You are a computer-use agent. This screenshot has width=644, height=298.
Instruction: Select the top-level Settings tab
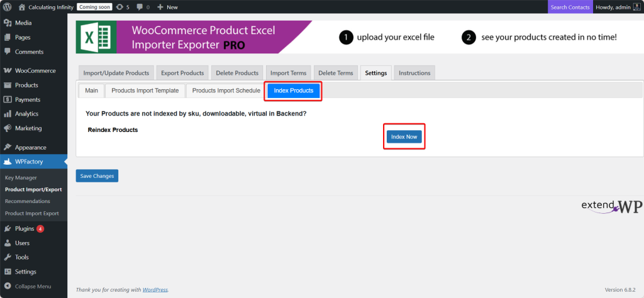coord(376,73)
